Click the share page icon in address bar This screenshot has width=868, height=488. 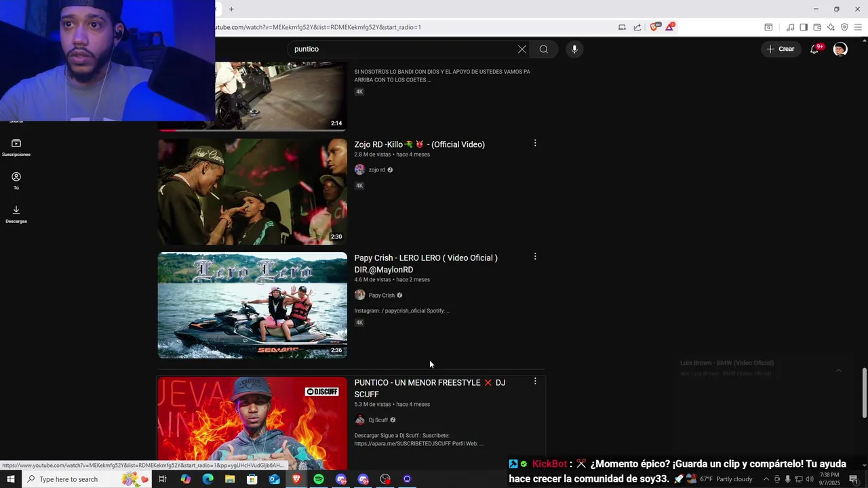[x=637, y=27]
